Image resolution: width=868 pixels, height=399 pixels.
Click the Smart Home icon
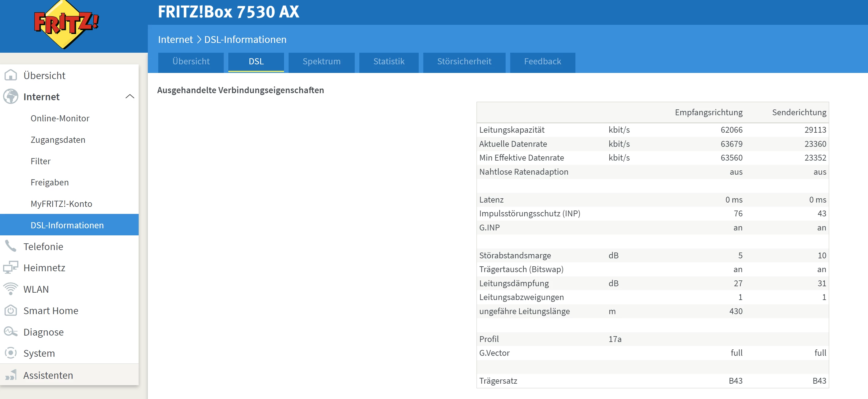coord(11,310)
